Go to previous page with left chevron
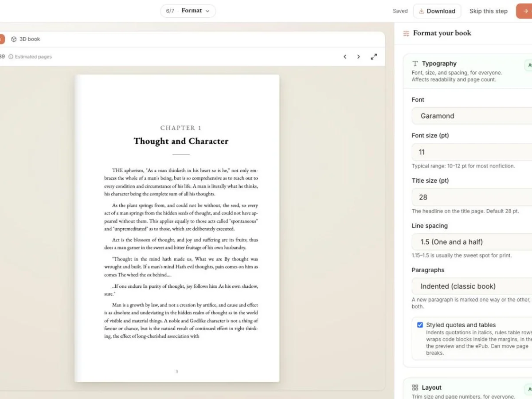This screenshot has width=532, height=399. [345, 57]
